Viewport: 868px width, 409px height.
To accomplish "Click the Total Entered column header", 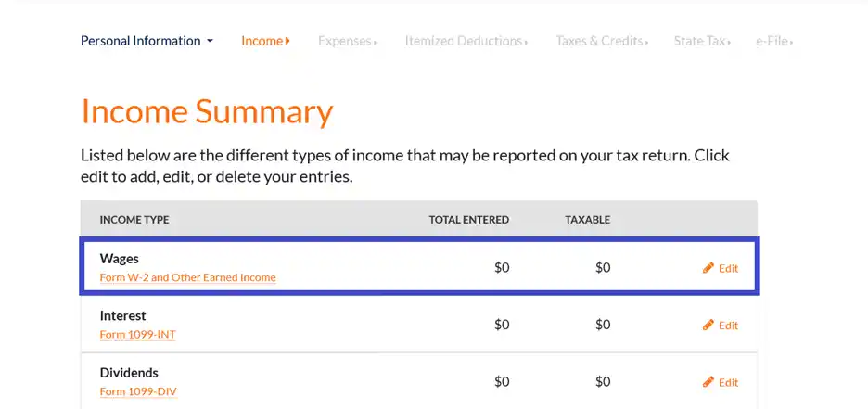I will click(x=468, y=220).
